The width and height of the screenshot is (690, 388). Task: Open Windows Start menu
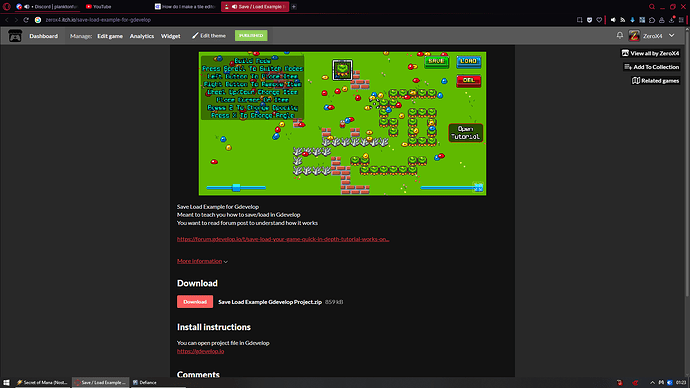(6, 382)
